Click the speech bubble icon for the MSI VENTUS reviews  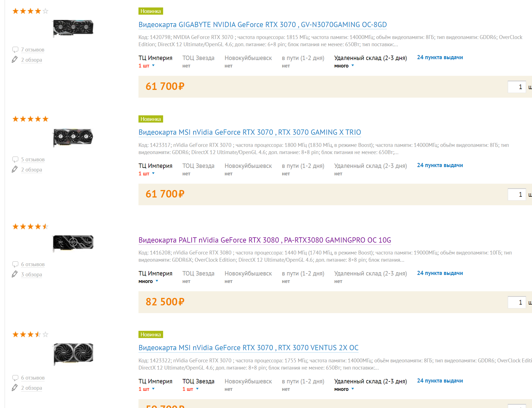point(15,378)
